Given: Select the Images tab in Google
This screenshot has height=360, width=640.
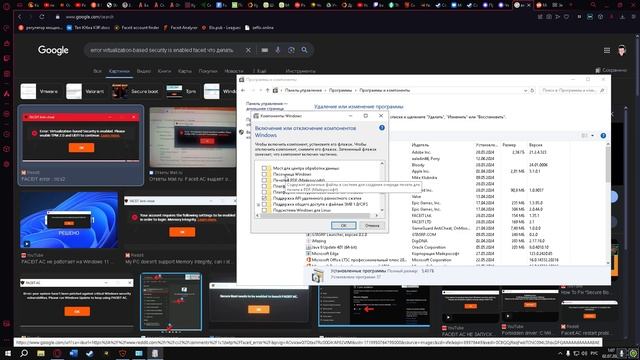Looking at the screenshot, I should 119,71.
